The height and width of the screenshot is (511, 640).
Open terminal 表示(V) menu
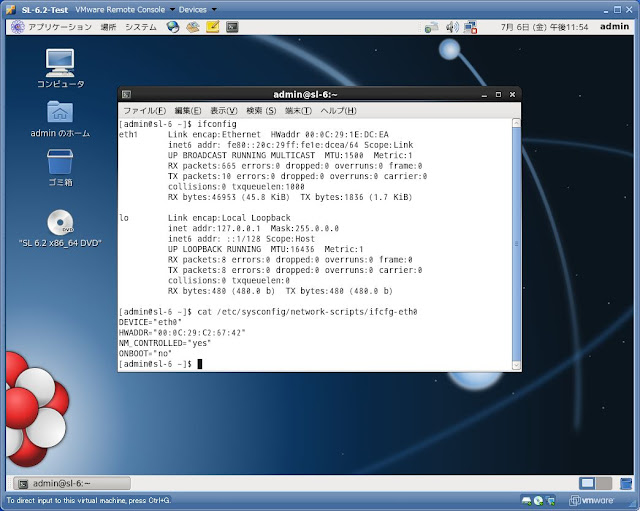click(224, 111)
